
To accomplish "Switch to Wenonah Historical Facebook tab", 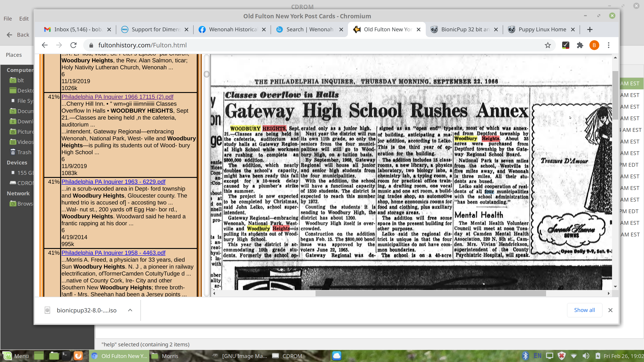I will pos(232,29).
